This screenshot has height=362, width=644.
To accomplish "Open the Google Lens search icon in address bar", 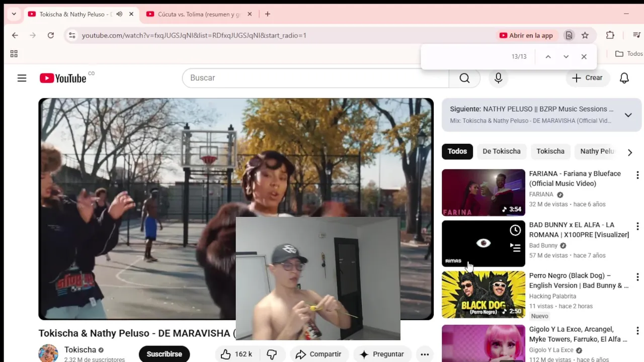I will click(x=569, y=35).
